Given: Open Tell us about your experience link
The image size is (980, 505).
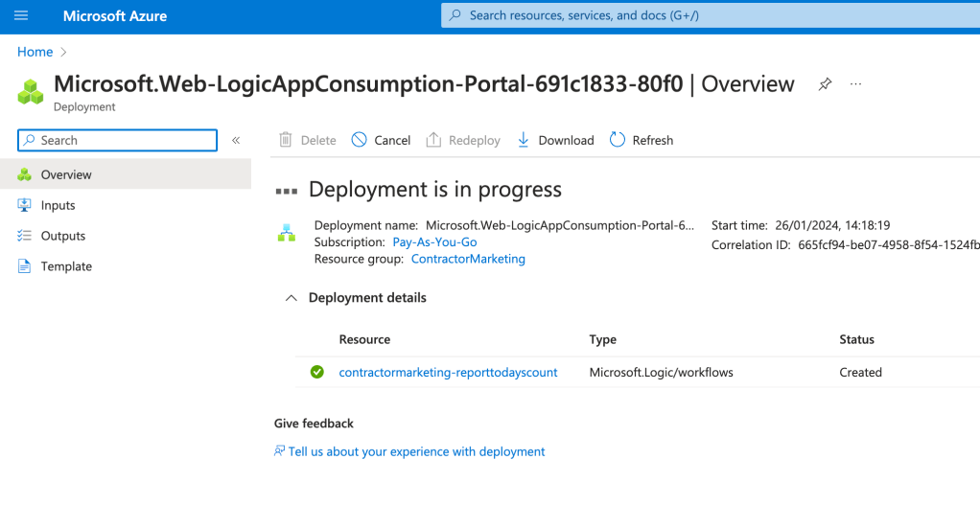Looking at the screenshot, I should click(416, 451).
